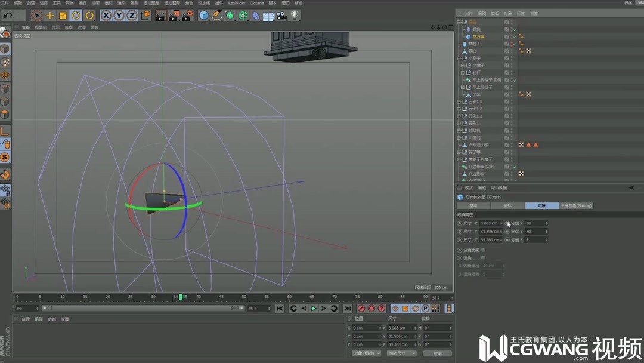
Task: Click the 应用 apply button
Action: (x=438, y=353)
